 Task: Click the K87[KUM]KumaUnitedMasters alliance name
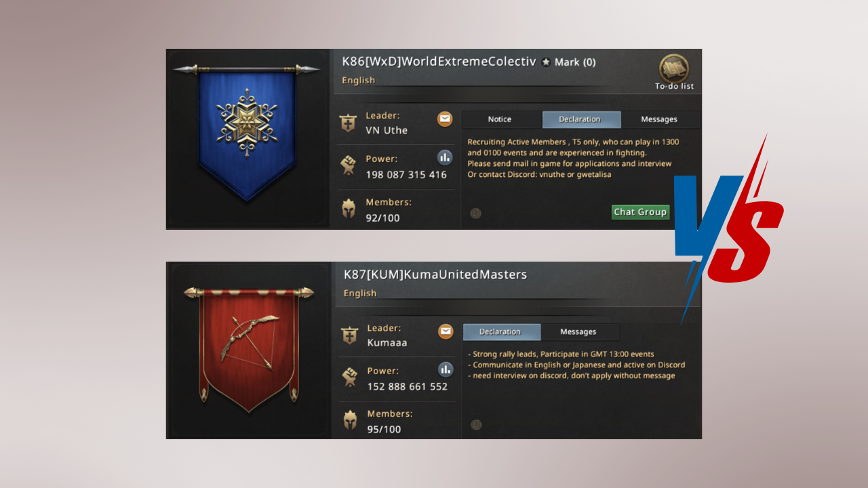[435, 274]
